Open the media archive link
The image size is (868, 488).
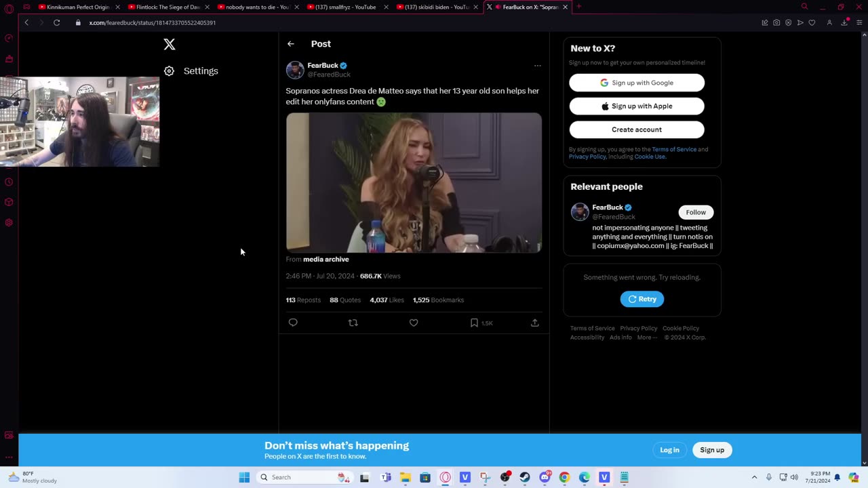pyautogui.click(x=326, y=260)
